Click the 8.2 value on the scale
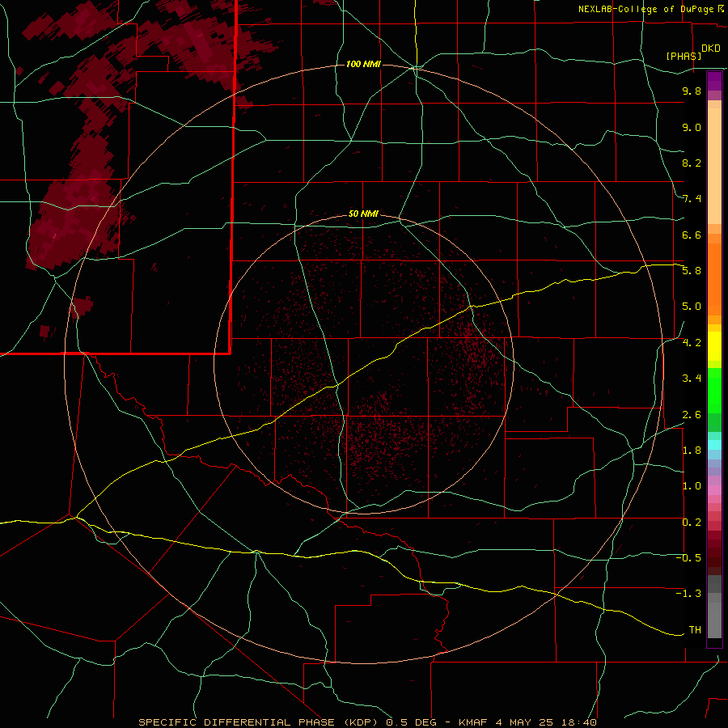This screenshot has height=728, width=728. 692,163
